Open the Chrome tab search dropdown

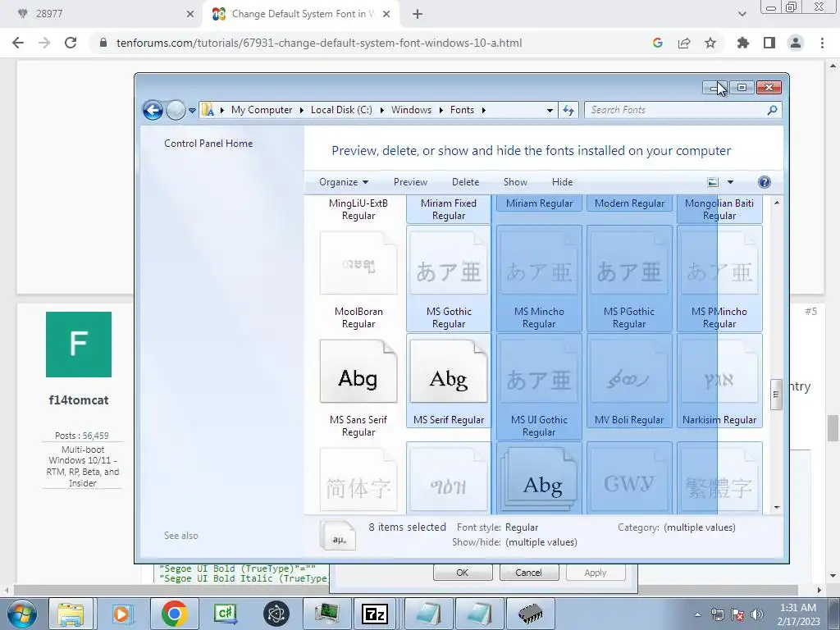click(x=742, y=14)
